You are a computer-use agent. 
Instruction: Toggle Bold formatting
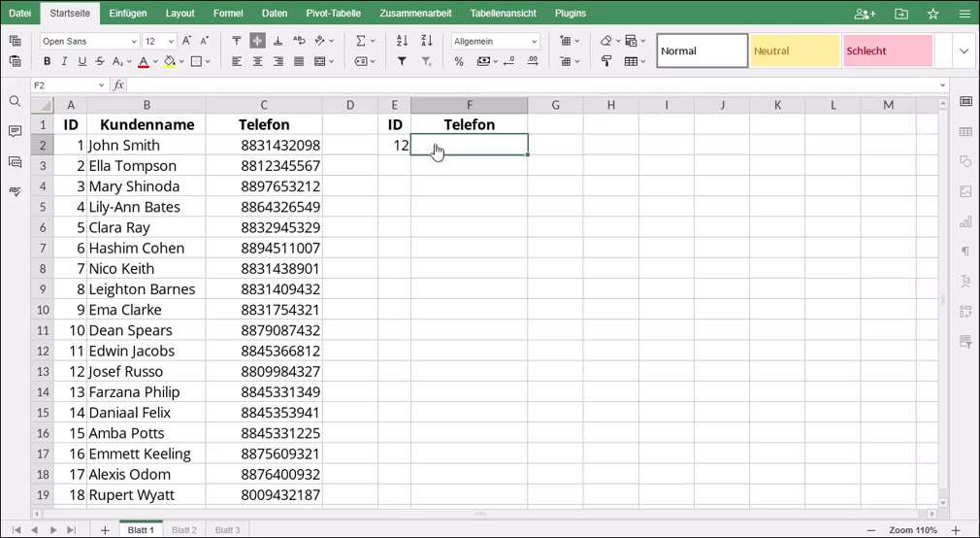point(47,61)
